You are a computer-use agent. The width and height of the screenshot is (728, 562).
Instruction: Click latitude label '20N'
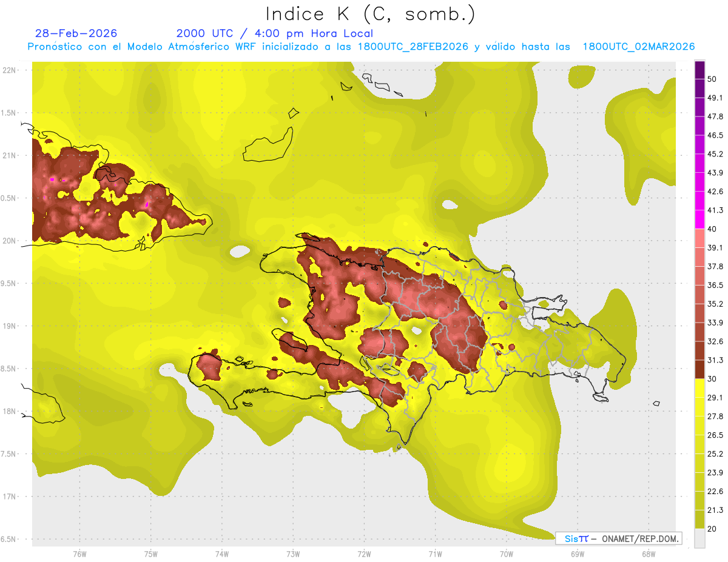pyautogui.click(x=9, y=241)
